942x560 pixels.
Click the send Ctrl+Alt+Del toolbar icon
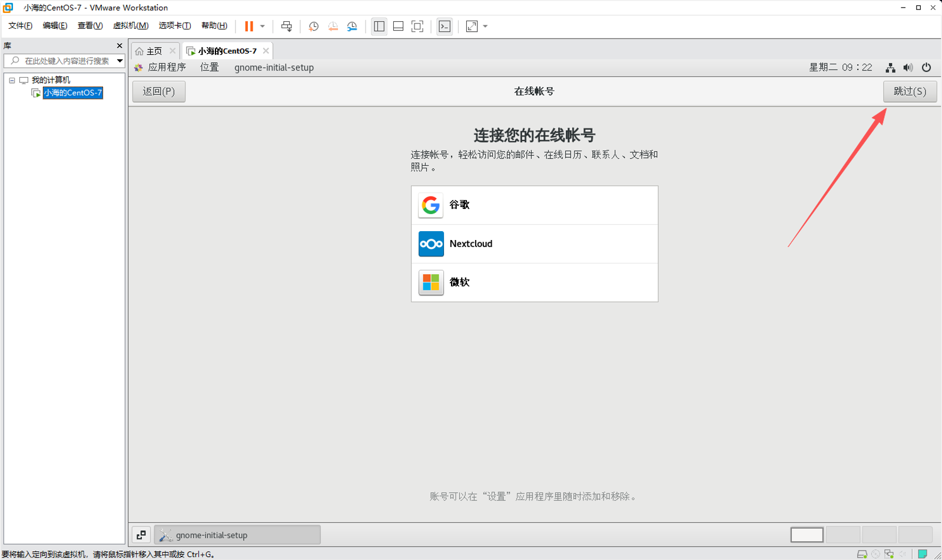point(287,26)
